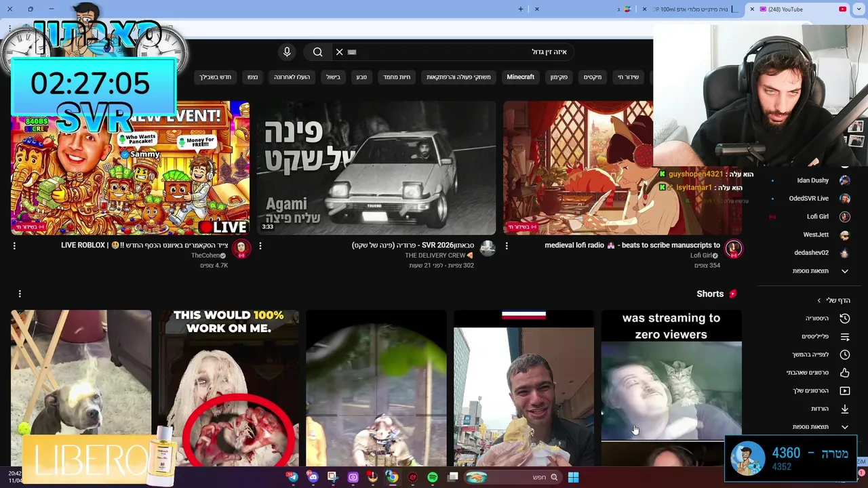Image resolution: width=868 pixels, height=488 pixels.
Task: Open the dog short thumbnail
Action: point(81,388)
